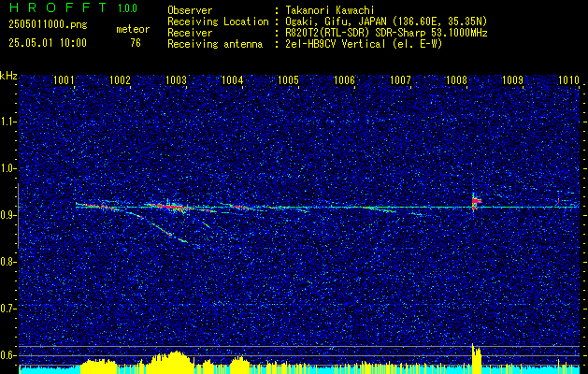Screen dimensions: 588x374
Task: Click the Receiver field label
Action: (x=190, y=33)
